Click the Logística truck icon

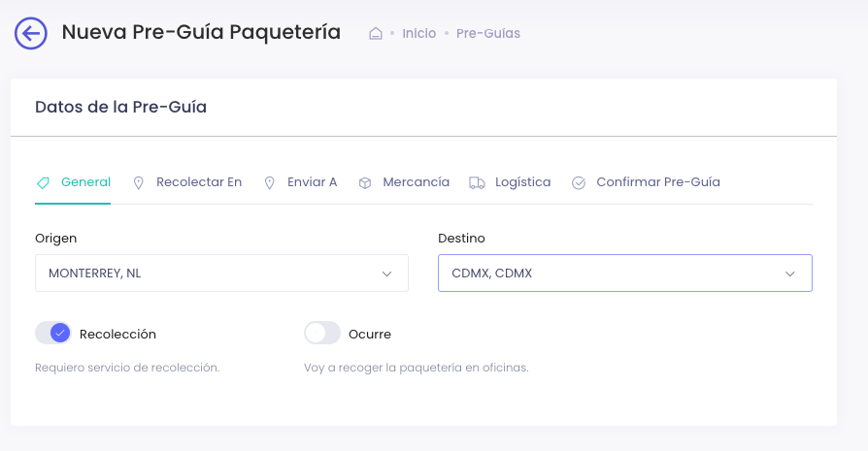[477, 182]
